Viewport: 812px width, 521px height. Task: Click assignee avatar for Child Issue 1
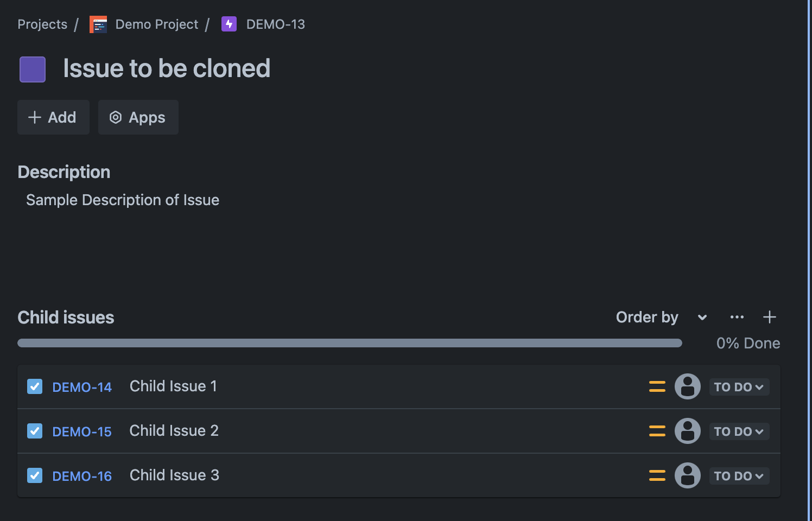pyautogui.click(x=688, y=387)
